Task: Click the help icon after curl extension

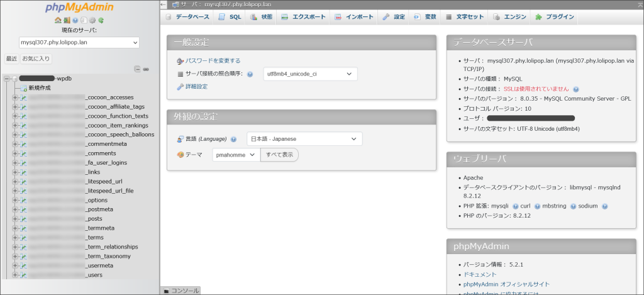Action: click(x=537, y=206)
